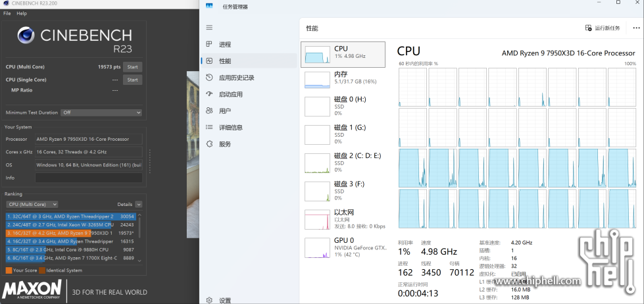Click the App history clock icon
Image resolution: width=644 pixels, height=304 pixels.
click(209, 77)
